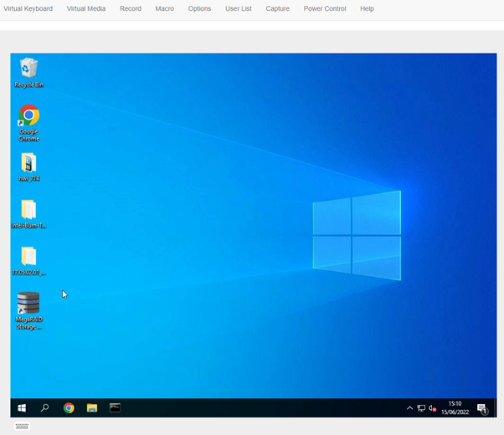Open the Macro menu
This screenshot has height=435, width=504.
(x=164, y=8)
